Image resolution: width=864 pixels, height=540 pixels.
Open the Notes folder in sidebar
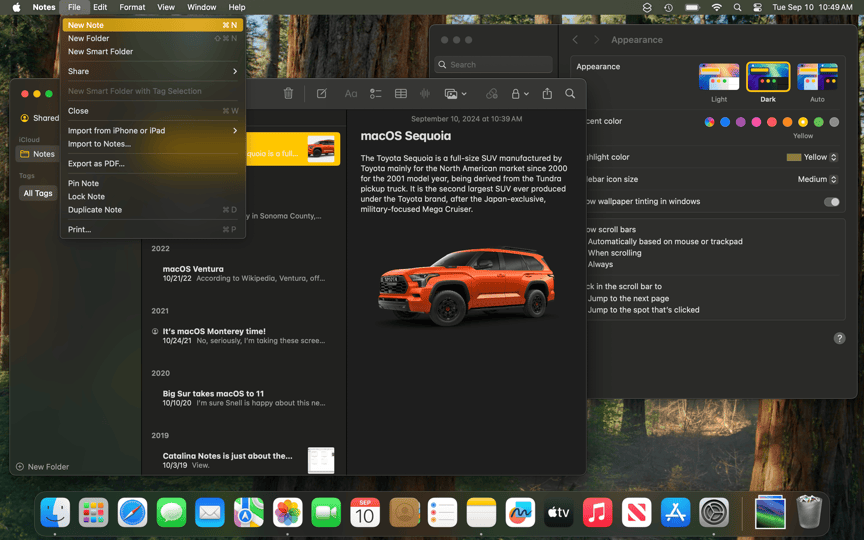tap(37, 154)
